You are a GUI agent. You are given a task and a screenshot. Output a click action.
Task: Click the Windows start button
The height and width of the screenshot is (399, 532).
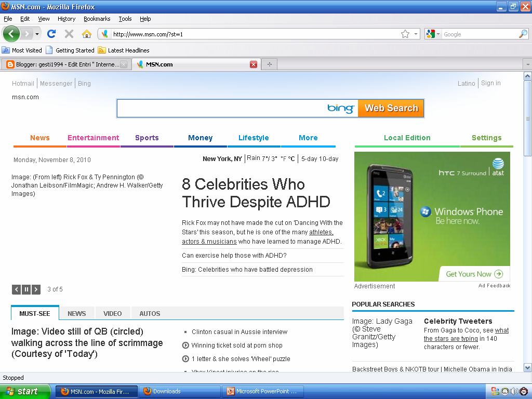coord(25,391)
